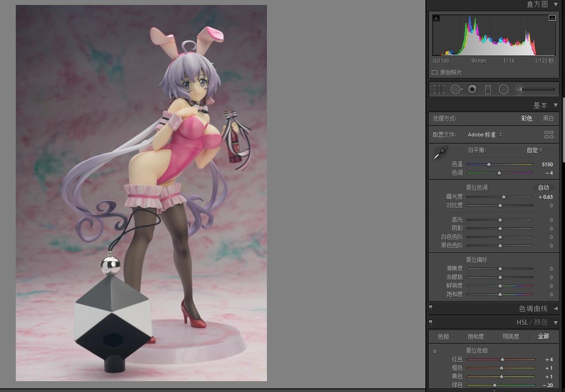The height and width of the screenshot is (392, 565).
Task: Open the profile browser grid icon
Action: [549, 135]
